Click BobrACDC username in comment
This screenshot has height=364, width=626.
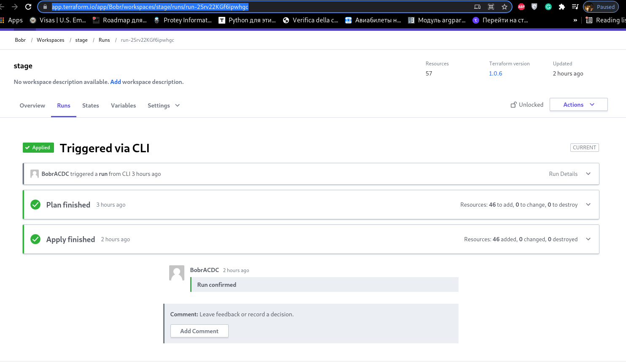[x=205, y=270]
